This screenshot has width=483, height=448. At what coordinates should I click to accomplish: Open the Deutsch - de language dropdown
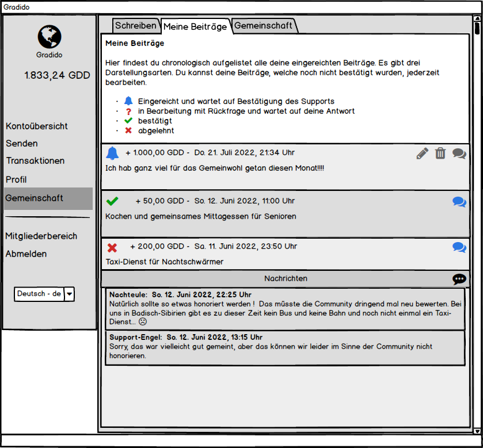pyautogui.click(x=69, y=294)
